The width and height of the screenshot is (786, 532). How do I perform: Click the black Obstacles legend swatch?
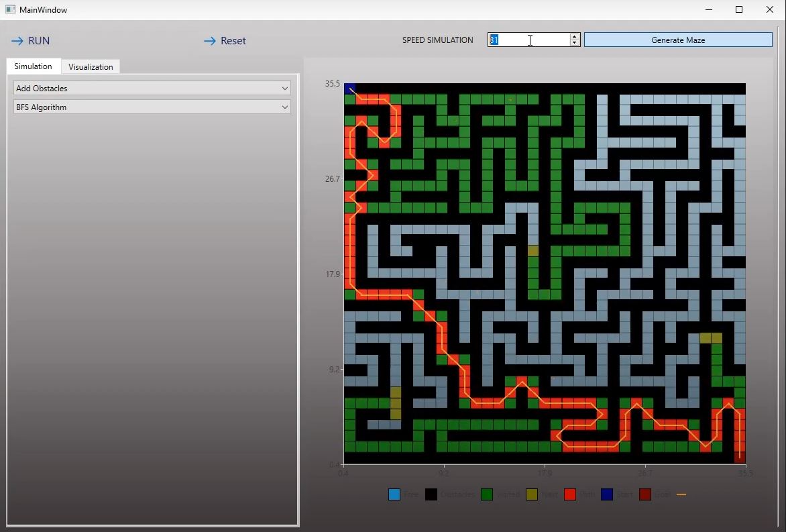[x=431, y=494]
